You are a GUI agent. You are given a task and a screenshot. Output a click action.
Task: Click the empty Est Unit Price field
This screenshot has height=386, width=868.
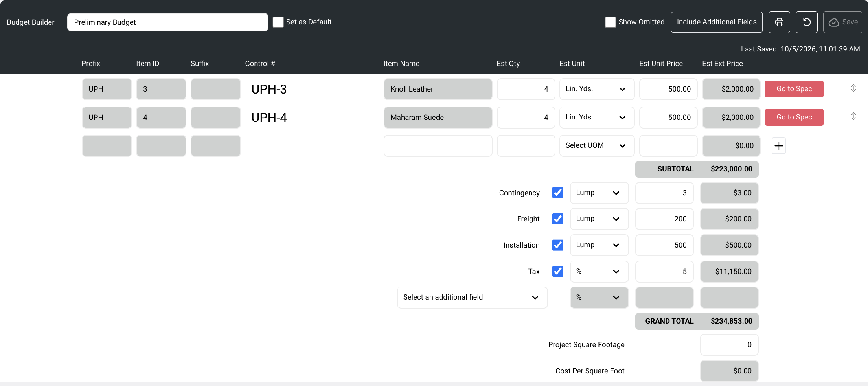[668, 146]
